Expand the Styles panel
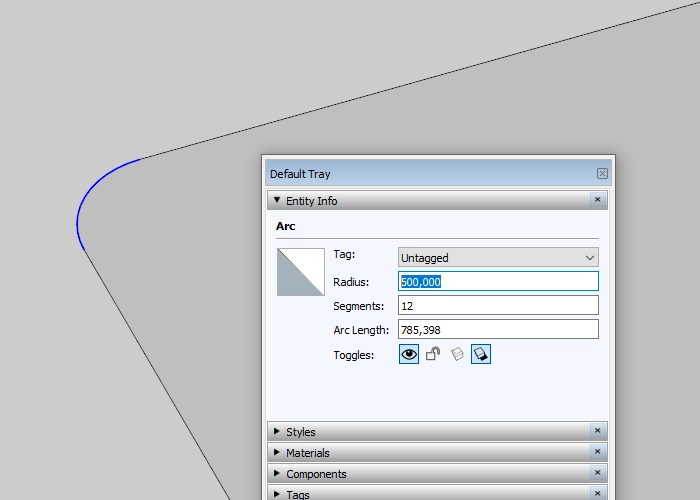Image resolution: width=700 pixels, height=500 pixels. 277,431
